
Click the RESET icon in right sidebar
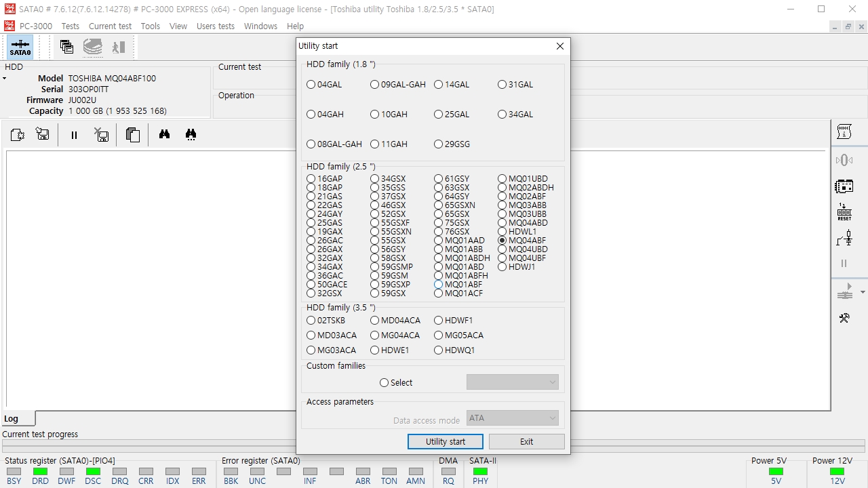coord(844,212)
